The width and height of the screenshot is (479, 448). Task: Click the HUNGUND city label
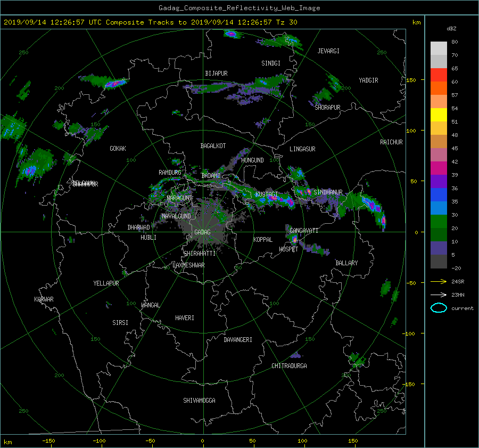point(252,160)
